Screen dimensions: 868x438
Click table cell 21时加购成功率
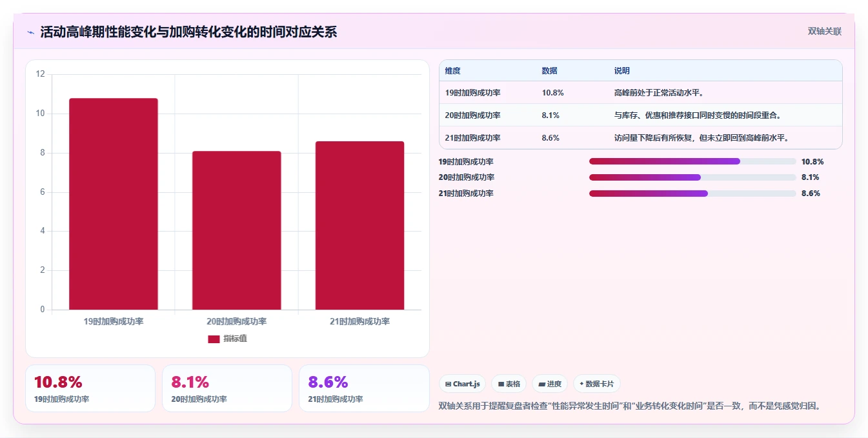point(472,138)
